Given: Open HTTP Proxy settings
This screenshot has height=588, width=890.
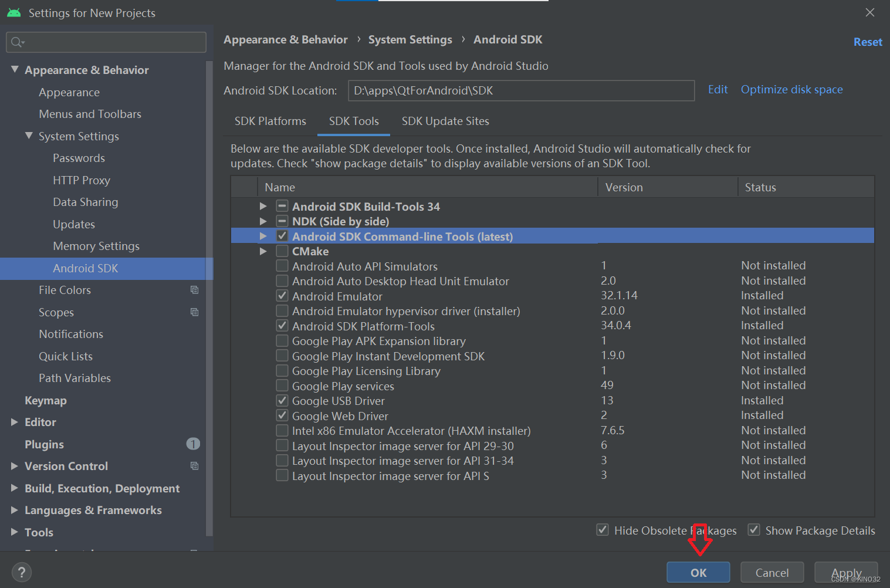Looking at the screenshot, I should point(82,180).
